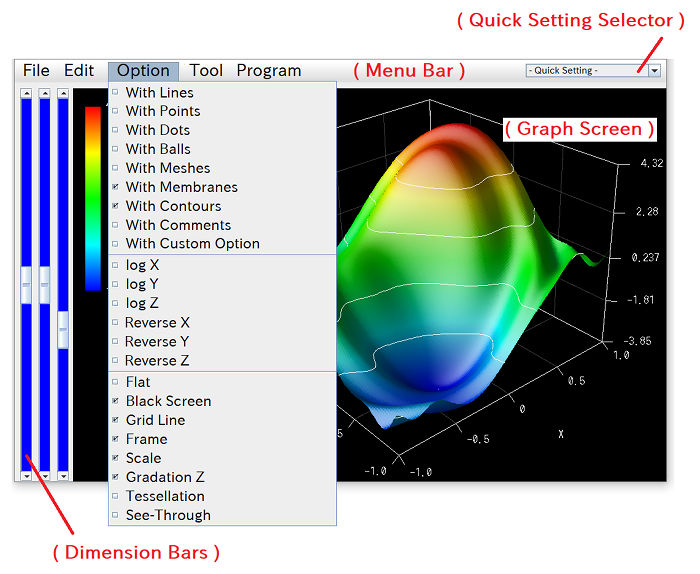Uncheck the With Contours option
Viewport: 700px width, 574px height.
pos(222,206)
